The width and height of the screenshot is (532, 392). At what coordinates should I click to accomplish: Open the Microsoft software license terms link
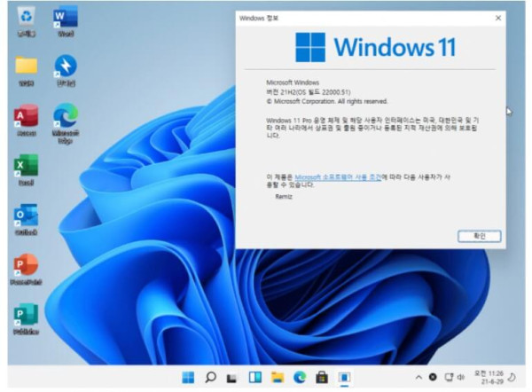[x=338, y=176]
